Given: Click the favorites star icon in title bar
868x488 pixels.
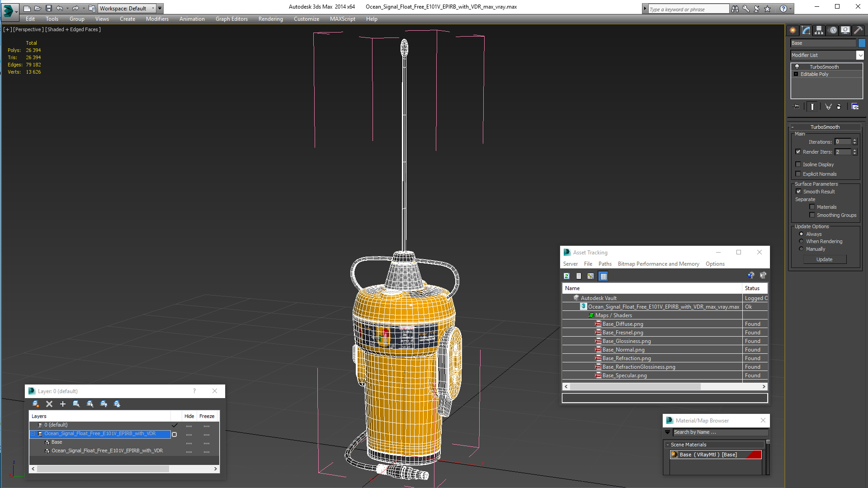Looking at the screenshot, I should [768, 9].
